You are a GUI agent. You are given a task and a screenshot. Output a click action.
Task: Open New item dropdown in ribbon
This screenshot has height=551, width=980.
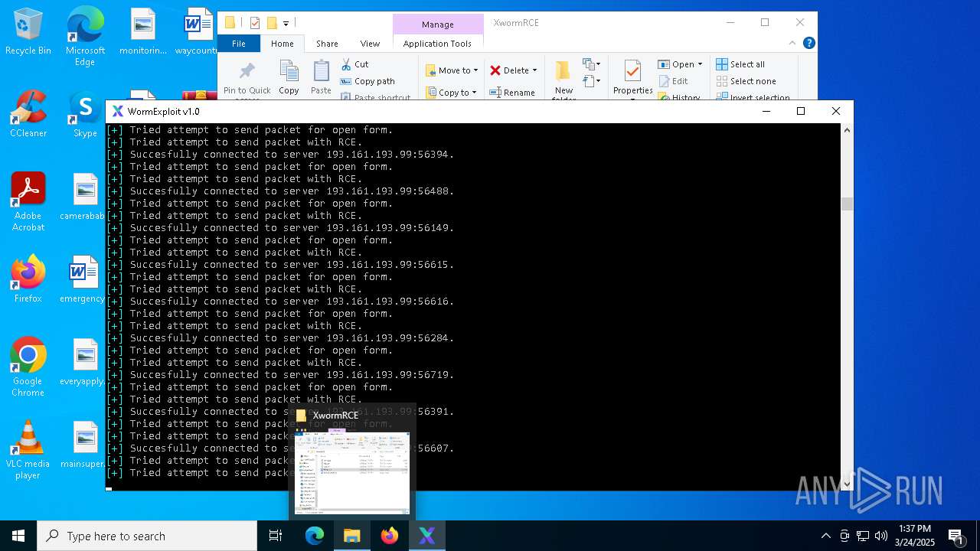592,64
